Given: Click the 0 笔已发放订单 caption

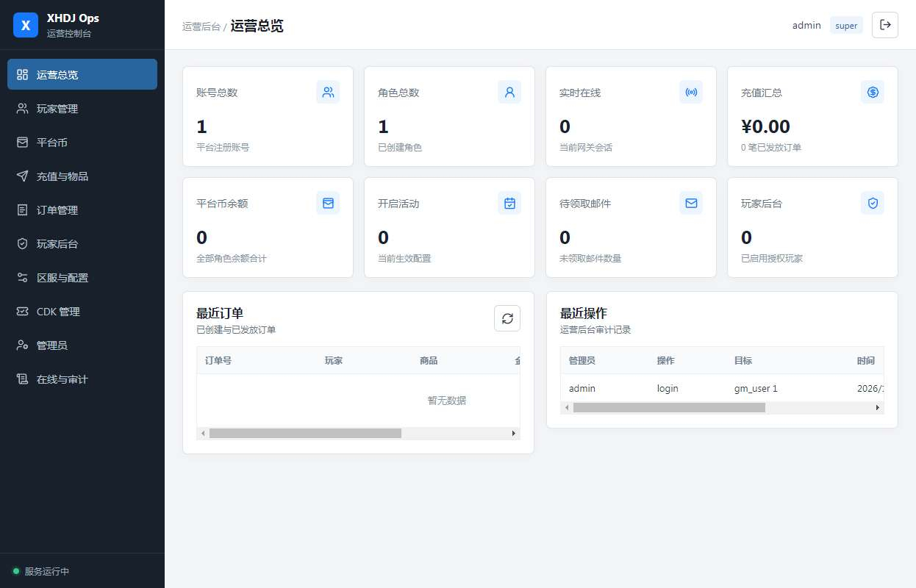Looking at the screenshot, I should point(771,147).
